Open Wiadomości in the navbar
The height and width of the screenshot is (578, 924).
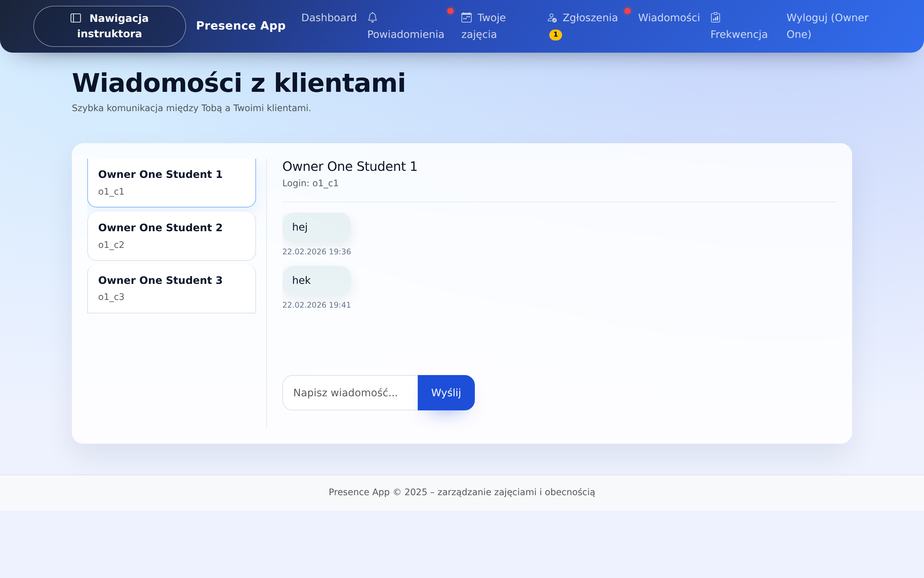(669, 18)
